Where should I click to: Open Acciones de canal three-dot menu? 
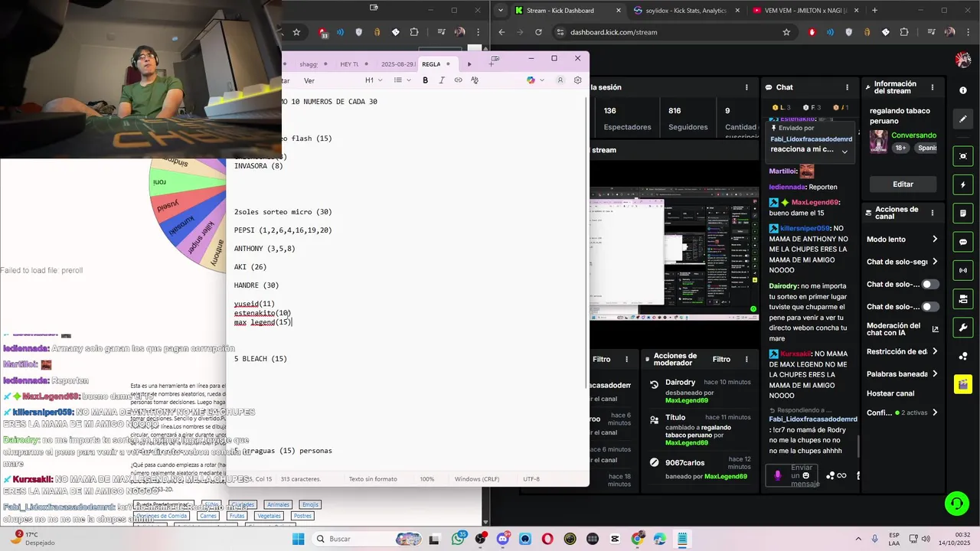pos(933,214)
